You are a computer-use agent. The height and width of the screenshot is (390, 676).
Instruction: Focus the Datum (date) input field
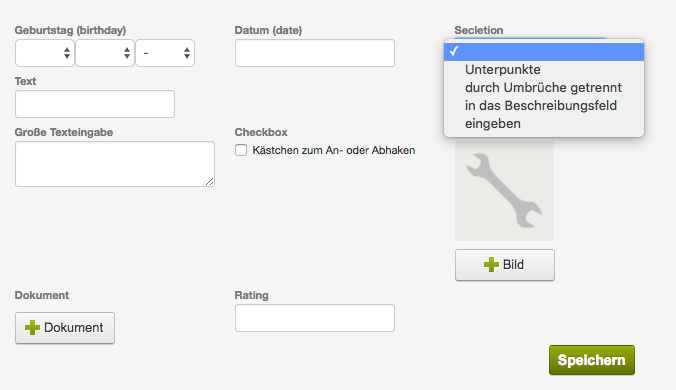tap(315, 53)
